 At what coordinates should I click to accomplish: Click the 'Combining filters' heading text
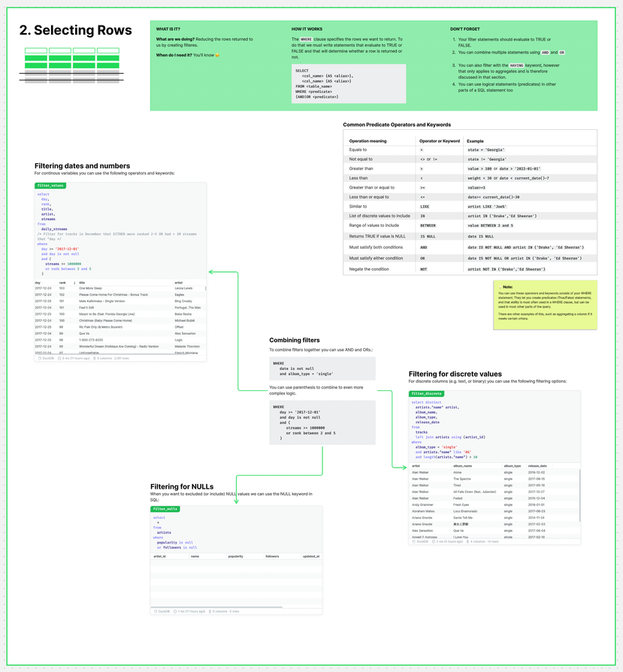(295, 341)
